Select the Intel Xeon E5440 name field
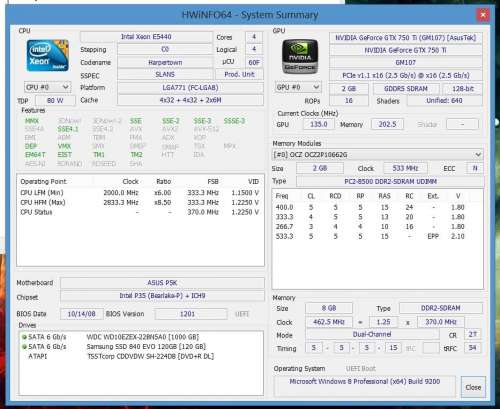The image size is (500, 409). 146,37
